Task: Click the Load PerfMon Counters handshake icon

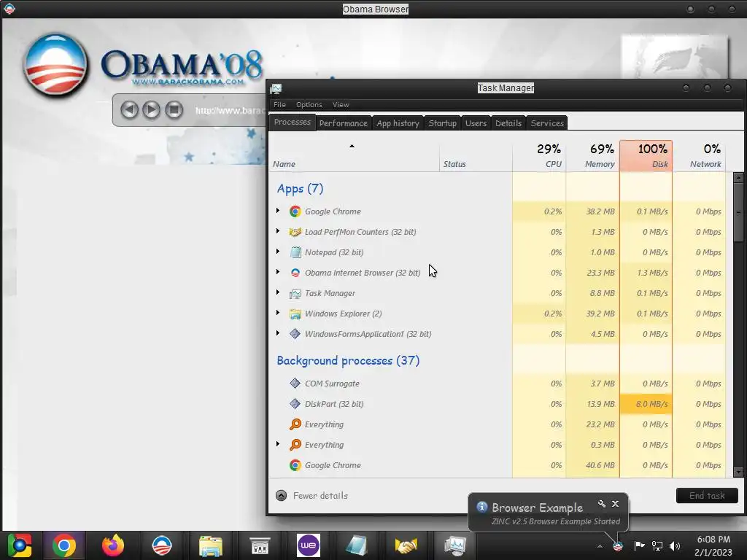Action: point(295,232)
